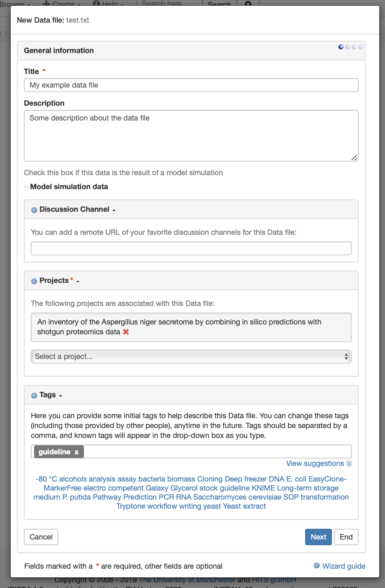The image size is (385, 588).
Task: Add the 'Tryptone' suggested tag
Action: click(x=131, y=506)
